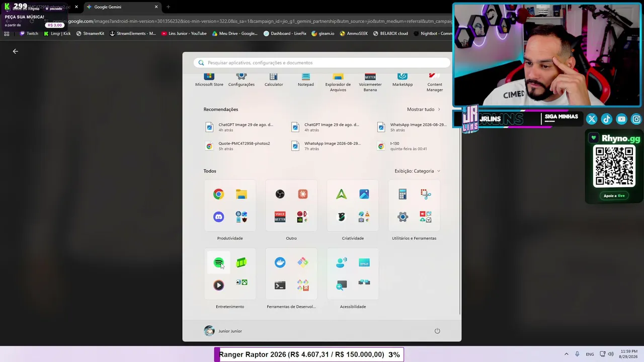Click the Start menu search field
The width and height of the screenshot is (644, 362).
322,63
